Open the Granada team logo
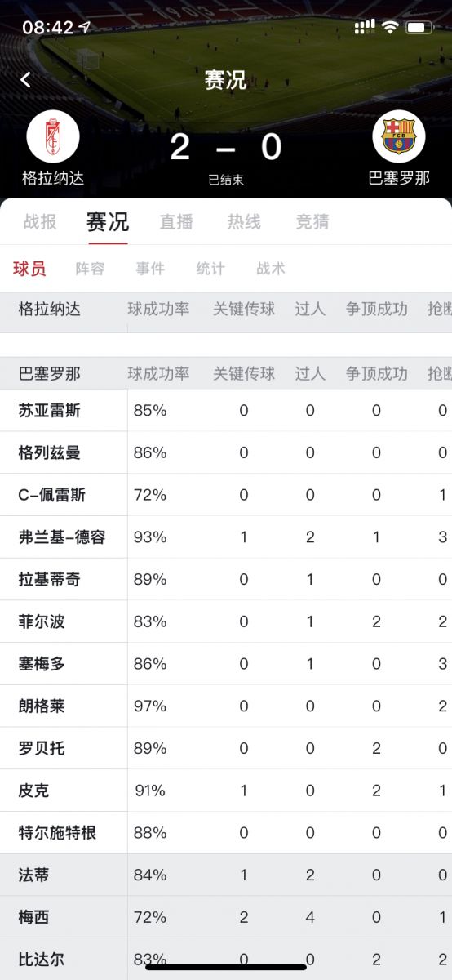Image resolution: width=452 pixels, height=980 pixels. (x=53, y=136)
